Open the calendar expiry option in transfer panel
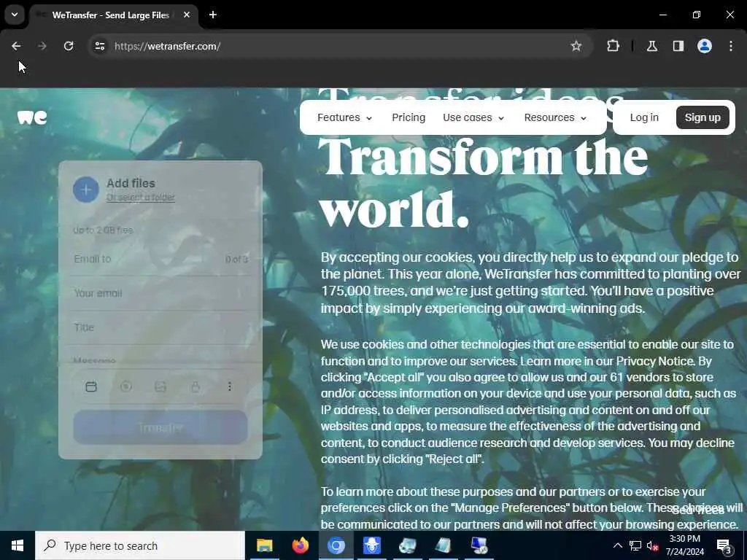This screenshot has height=560, width=747. coord(91,386)
